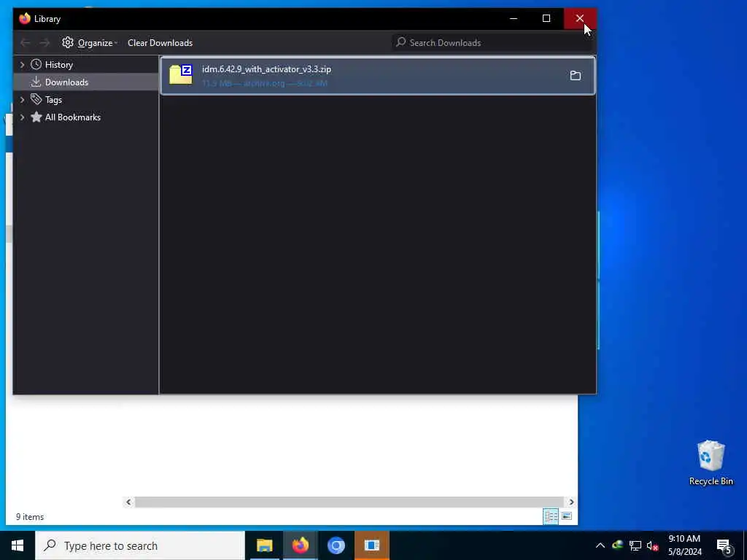Open the orange-highlighted taskbar application
747x560 pixels.
click(371, 545)
